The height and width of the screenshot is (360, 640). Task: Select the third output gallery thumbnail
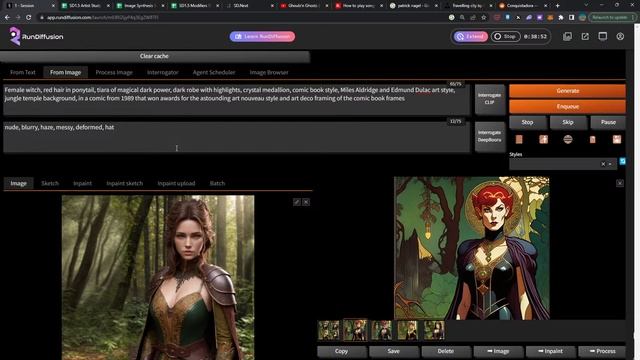click(382, 330)
